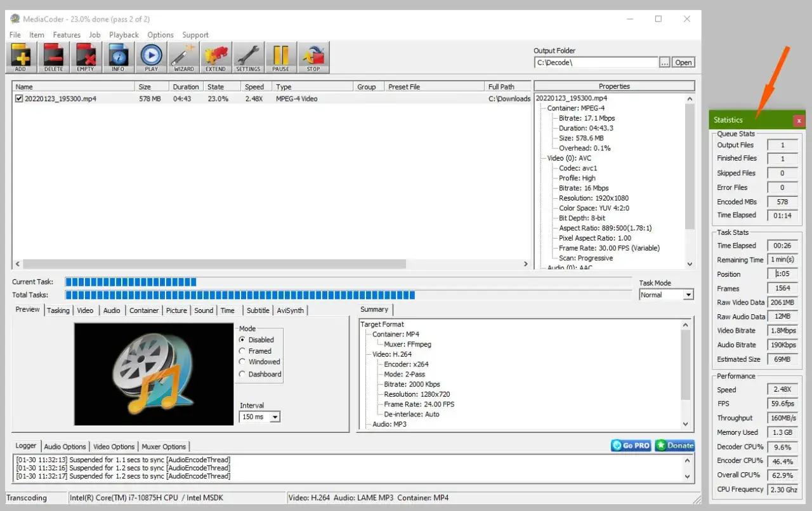The width and height of the screenshot is (812, 511).
Task: Click the Donate button
Action: 674,446
